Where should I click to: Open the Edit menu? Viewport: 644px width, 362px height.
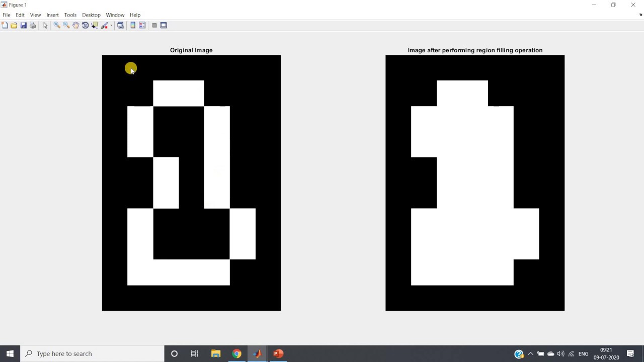(20, 15)
